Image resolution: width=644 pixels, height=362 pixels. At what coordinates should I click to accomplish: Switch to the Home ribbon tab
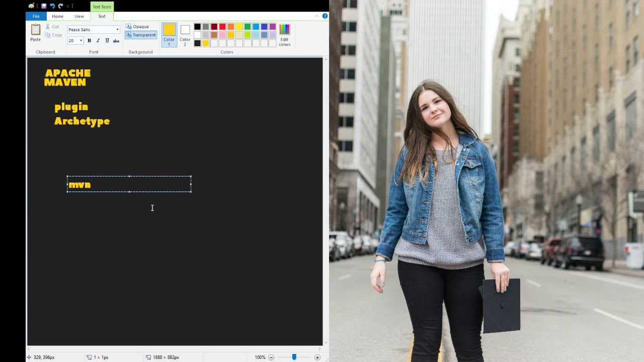(57, 16)
